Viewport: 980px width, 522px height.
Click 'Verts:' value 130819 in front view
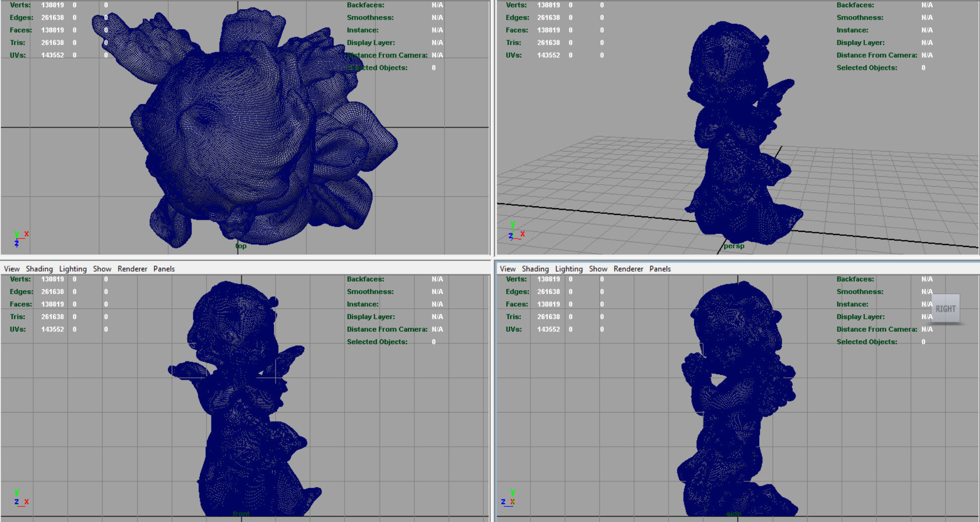pyautogui.click(x=52, y=279)
